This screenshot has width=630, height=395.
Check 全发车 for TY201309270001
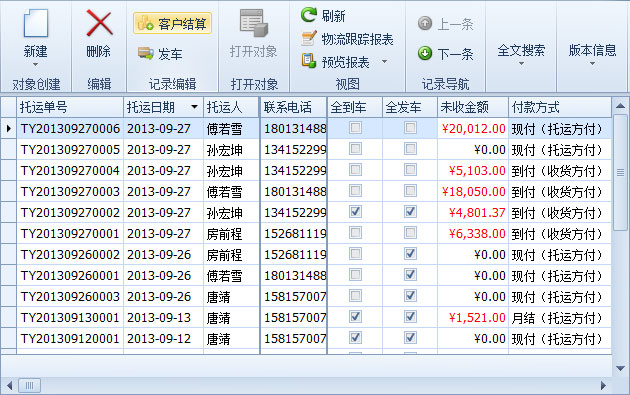pos(410,233)
